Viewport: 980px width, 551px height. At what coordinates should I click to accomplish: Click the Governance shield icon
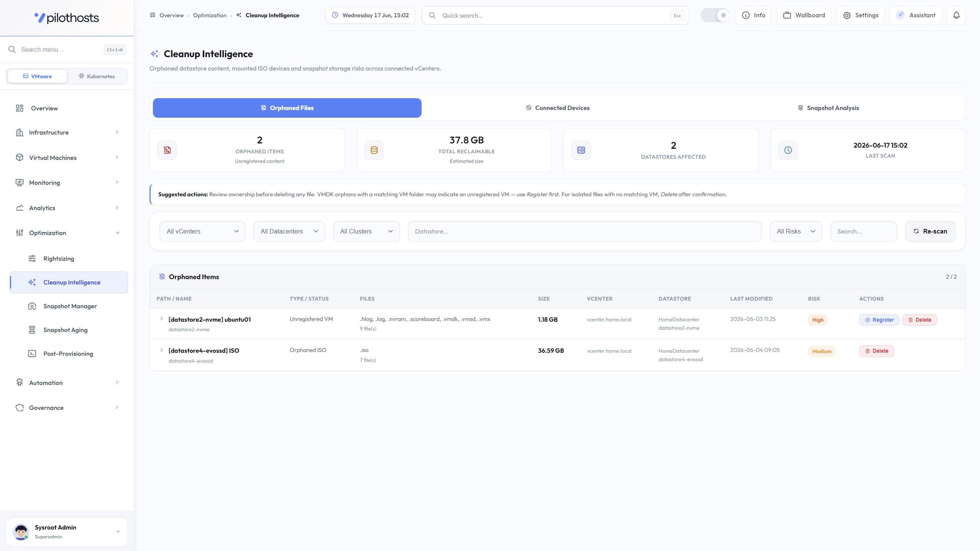(20, 408)
